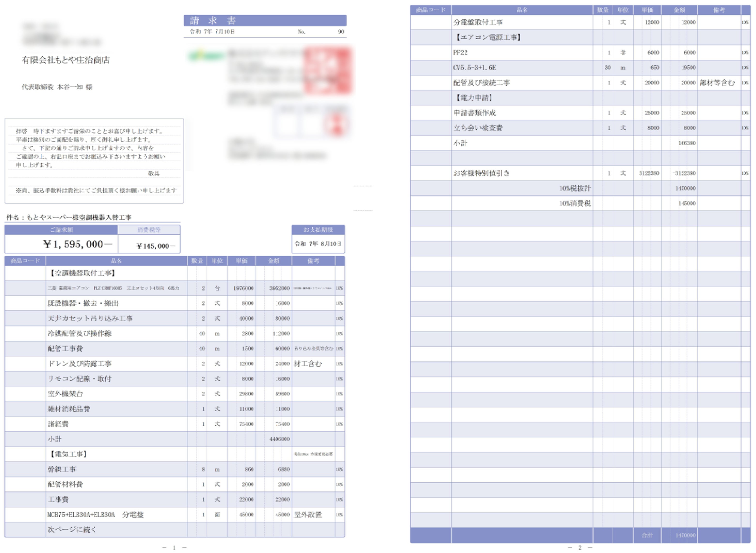Click the red company seal stamp

(327, 71)
